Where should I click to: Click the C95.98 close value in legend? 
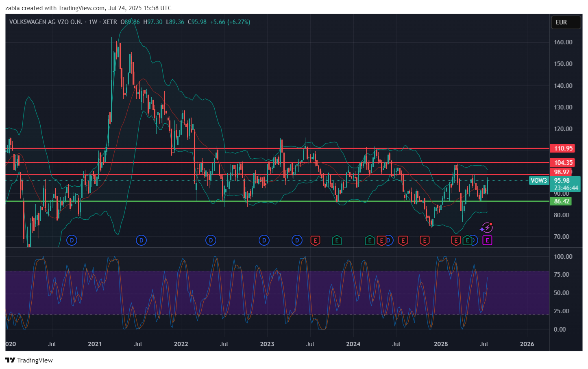pyautogui.click(x=197, y=22)
